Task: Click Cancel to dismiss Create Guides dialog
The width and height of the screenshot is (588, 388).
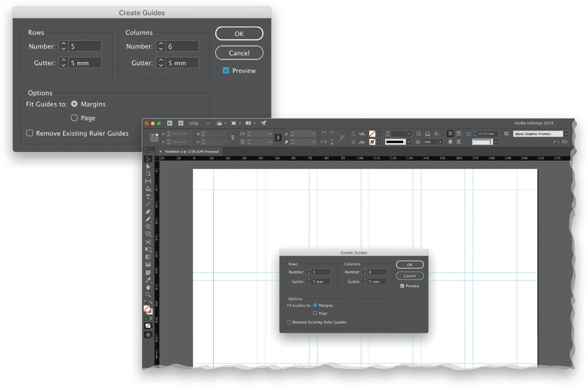Action: pyautogui.click(x=239, y=53)
